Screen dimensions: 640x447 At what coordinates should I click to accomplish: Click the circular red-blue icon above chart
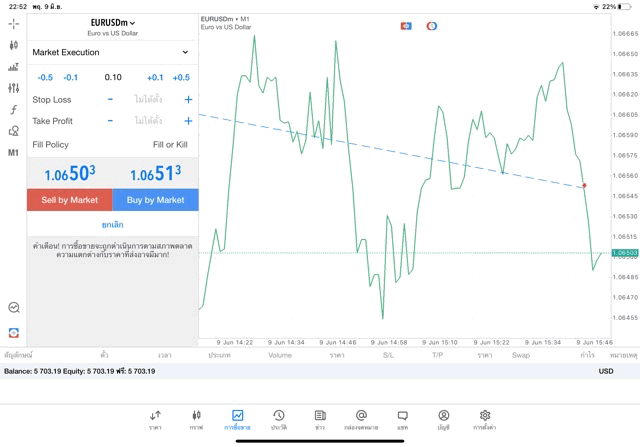432,26
